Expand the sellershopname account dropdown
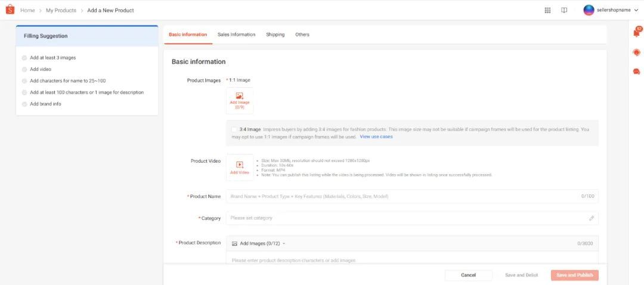 636,10
